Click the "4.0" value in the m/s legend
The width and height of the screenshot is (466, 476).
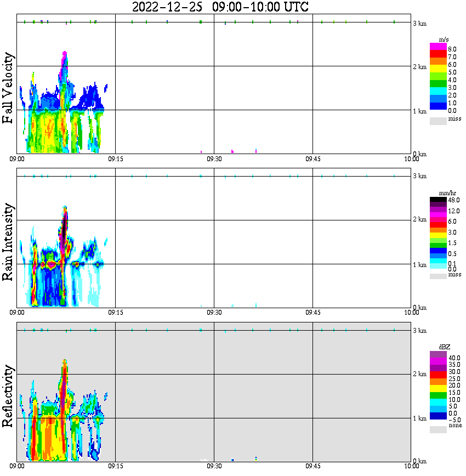452,80
